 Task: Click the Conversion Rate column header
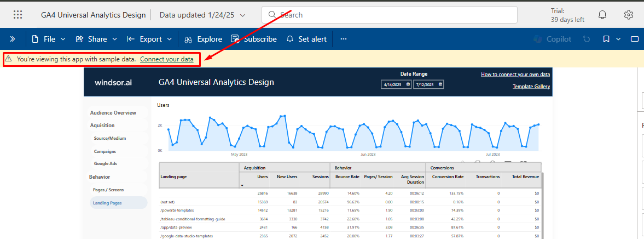448,177
